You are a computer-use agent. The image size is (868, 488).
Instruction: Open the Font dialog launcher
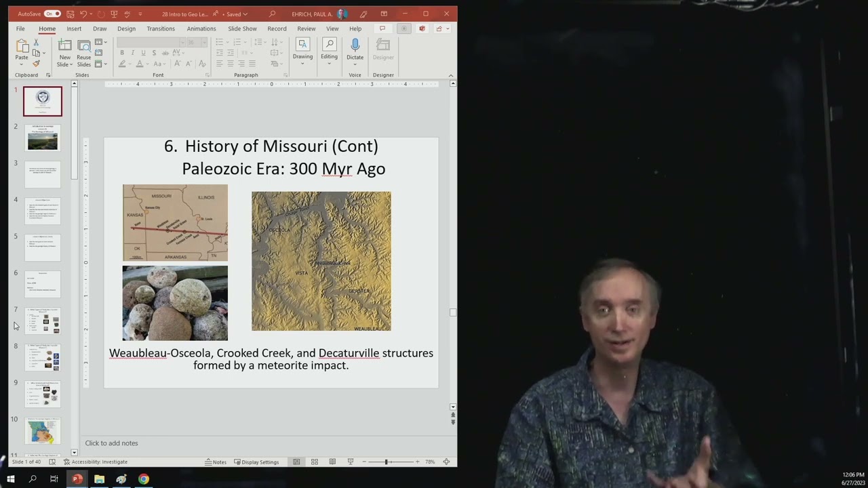click(x=206, y=75)
